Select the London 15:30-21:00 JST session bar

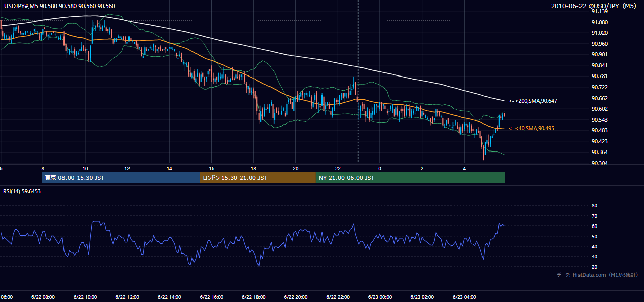pyautogui.click(x=258, y=178)
